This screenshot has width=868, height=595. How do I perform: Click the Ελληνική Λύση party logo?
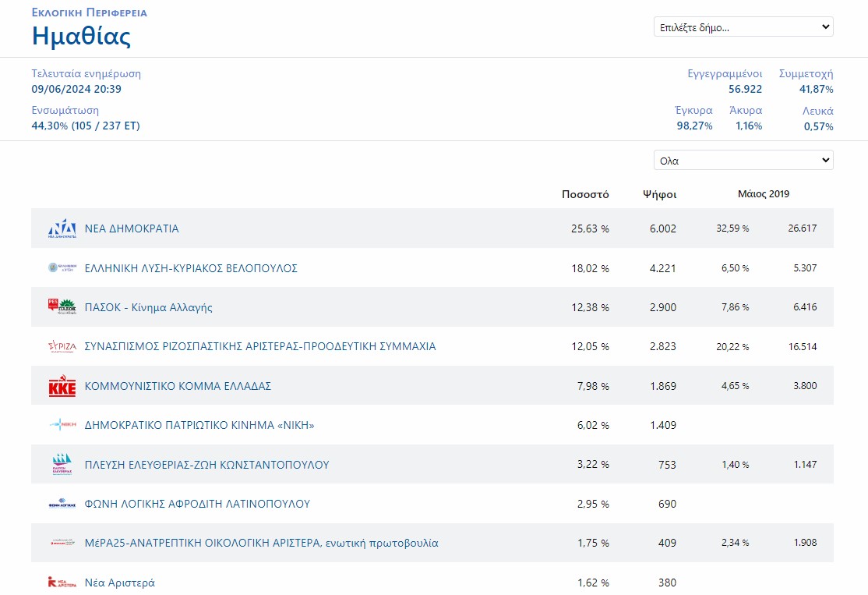tap(62, 268)
